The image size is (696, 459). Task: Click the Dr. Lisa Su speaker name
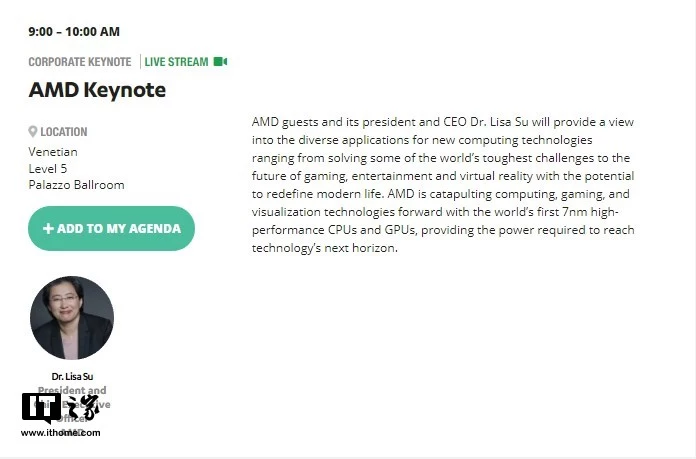(72, 377)
